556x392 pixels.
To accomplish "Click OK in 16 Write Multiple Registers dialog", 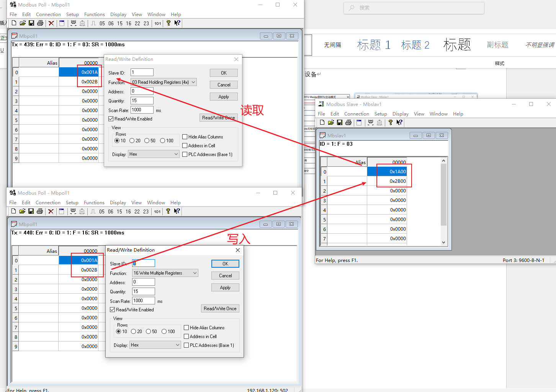I will pyautogui.click(x=225, y=264).
